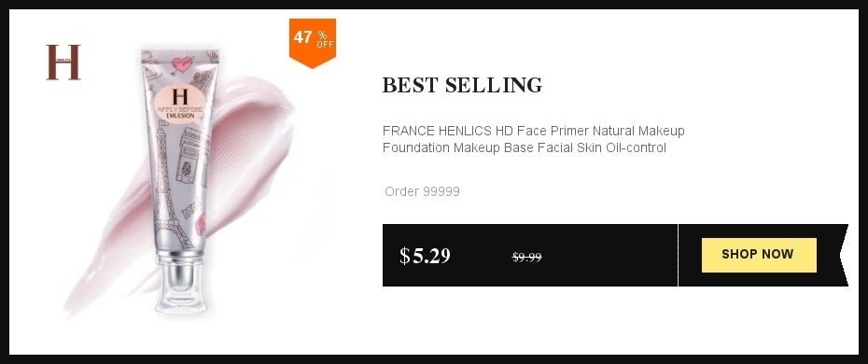Click the dollar sign in the price bar
The height and width of the screenshot is (364, 868).
pyautogui.click(x=405, y=256)
